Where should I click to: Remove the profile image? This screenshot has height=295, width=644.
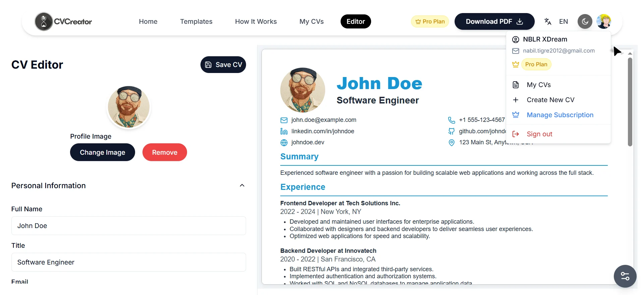165,152
